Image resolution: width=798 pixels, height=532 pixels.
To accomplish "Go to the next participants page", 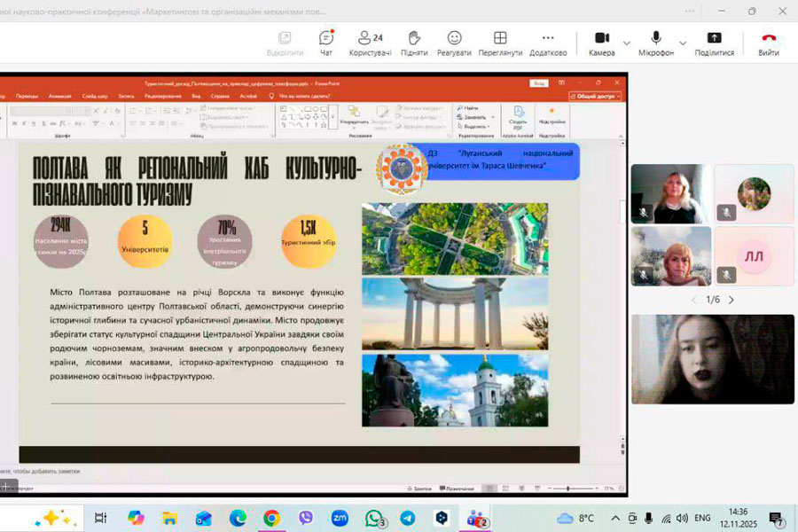I will coord(731,300).
